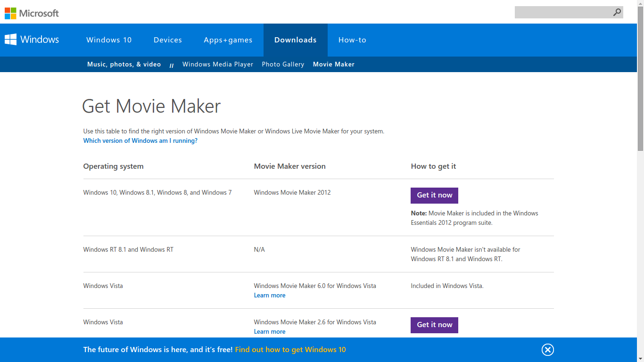Click 'Windows Movie Maker 6.0 for Windows Vista' text

coord(315,286)
